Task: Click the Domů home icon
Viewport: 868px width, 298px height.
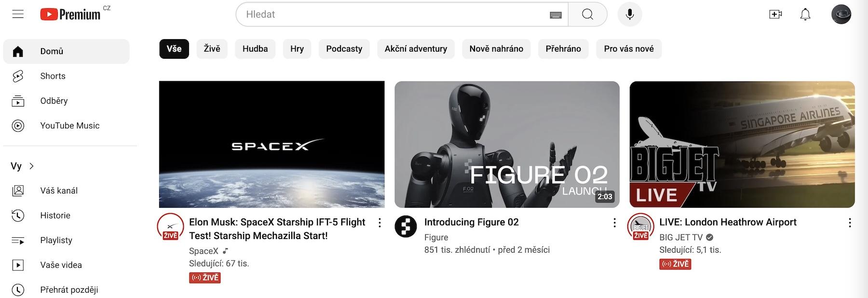Action: click(x=18, y=51)
